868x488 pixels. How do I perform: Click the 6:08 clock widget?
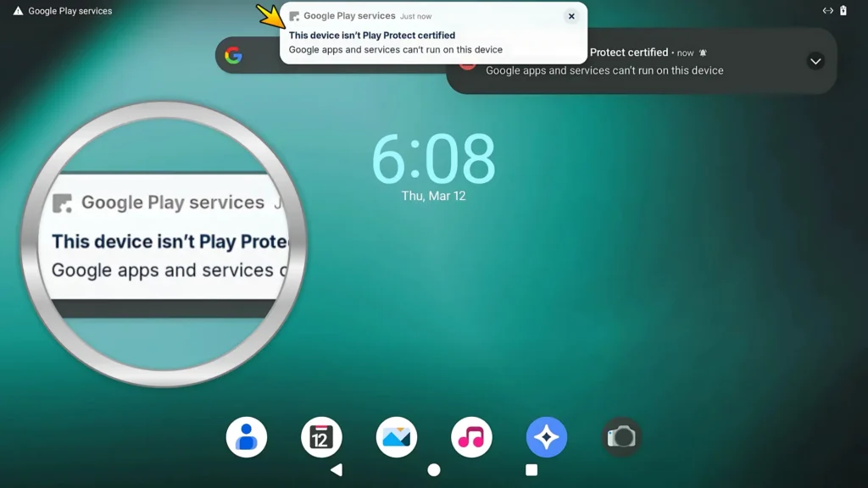click(433, 158)
